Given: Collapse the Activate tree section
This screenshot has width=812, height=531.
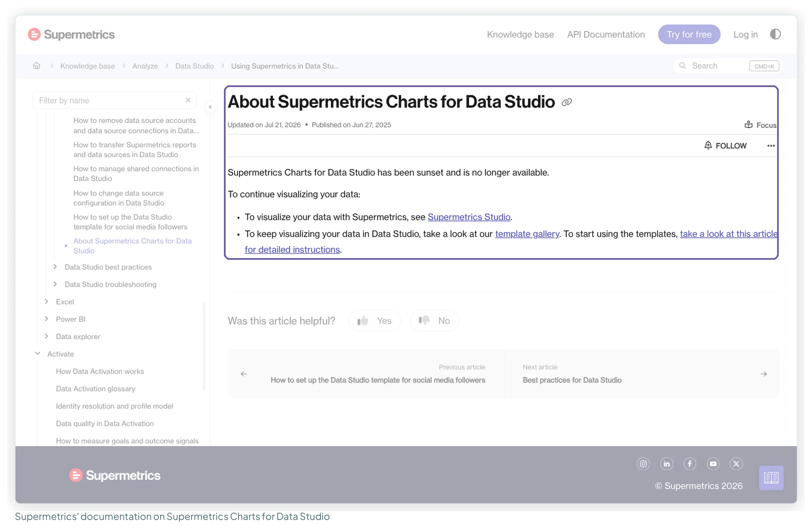Looking at the screenshot, I should tap(38, 353).
